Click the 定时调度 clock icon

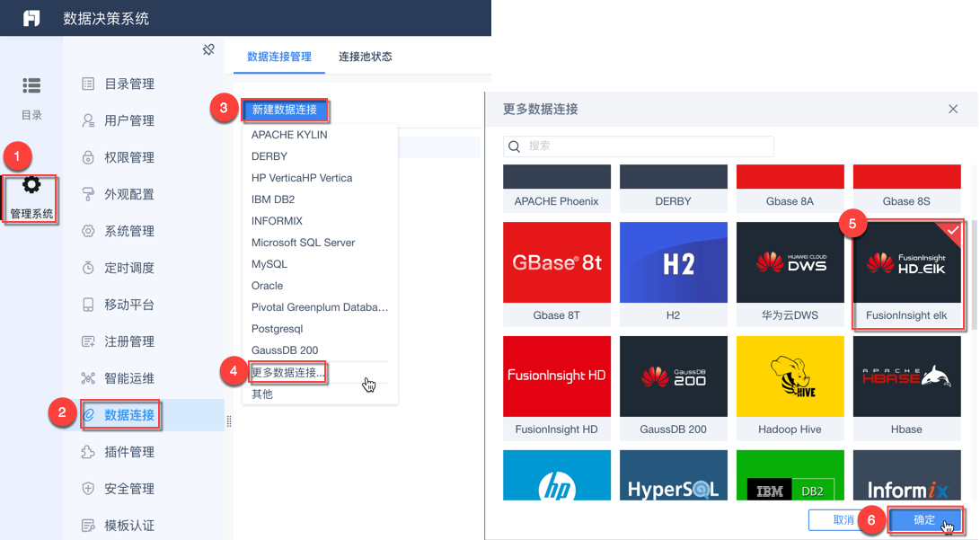[88, 268]
